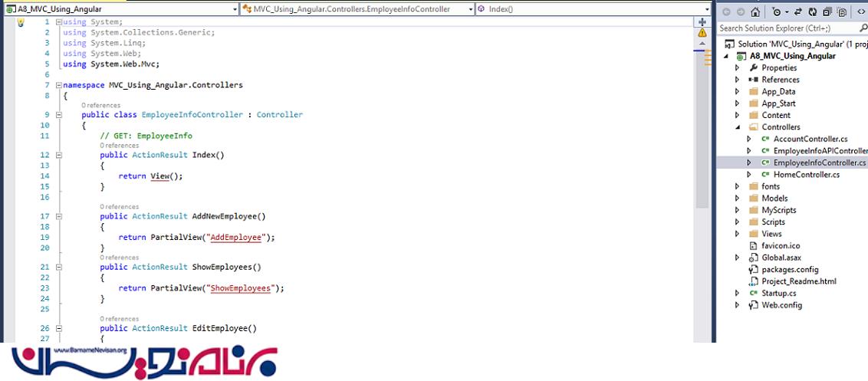868x381 pixels.
Task: Select EmployeeInfoController.cs in the tree
Action: [819, 163]
